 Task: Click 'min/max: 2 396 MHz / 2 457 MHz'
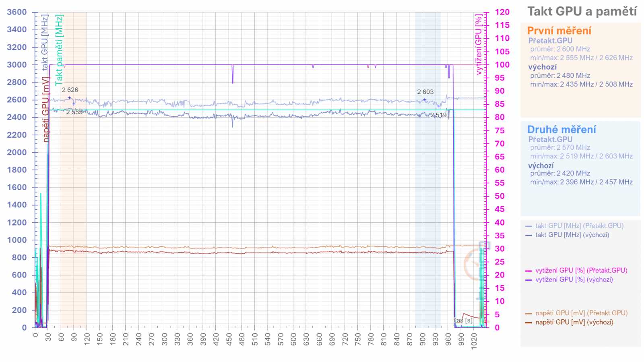582,182
